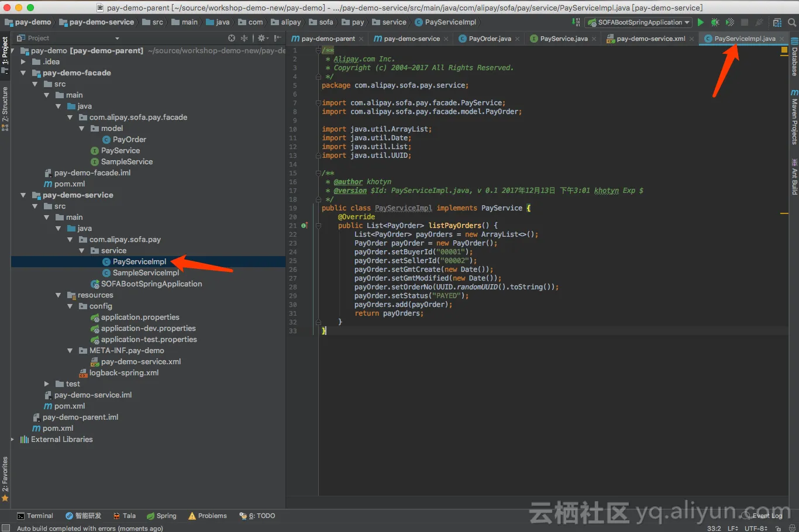Viewport: 799px width, 532px height.
Task: Click the pay-demo-service breadcrumb
Action: point(97,22)
